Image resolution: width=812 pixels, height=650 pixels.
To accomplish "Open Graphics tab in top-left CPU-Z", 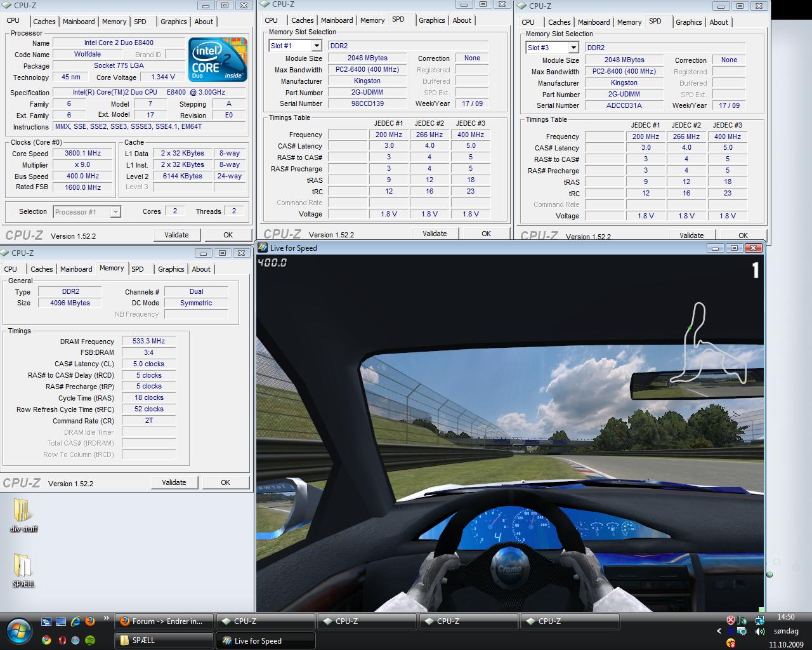I will coord(173,22).
